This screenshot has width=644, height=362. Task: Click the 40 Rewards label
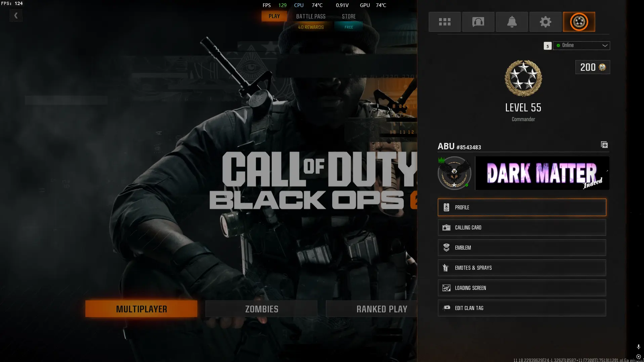tap(311, 27)
